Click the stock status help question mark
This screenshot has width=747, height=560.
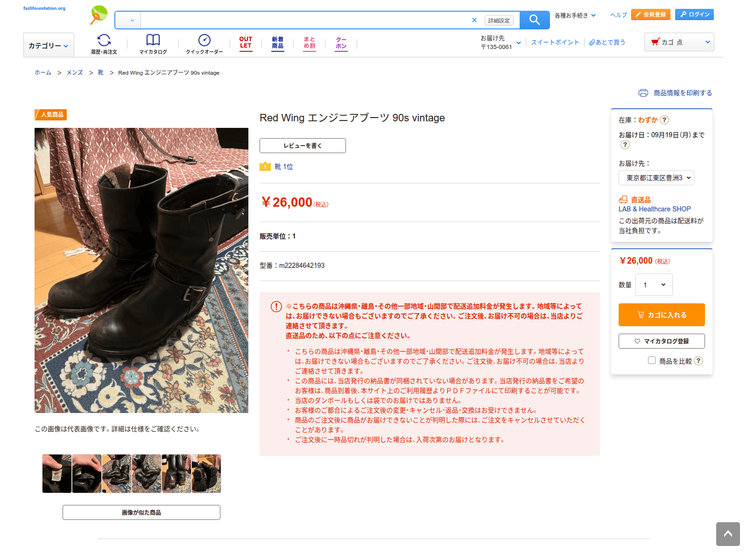pyautogui.click(x=664, y=120)
